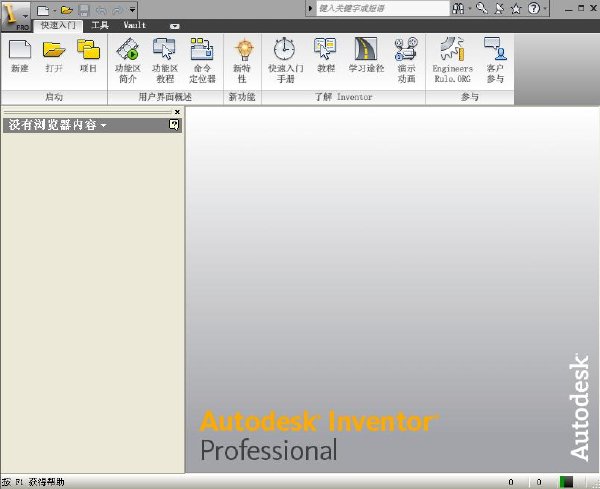Click the quick access Undo icon

tap(101, 10)
